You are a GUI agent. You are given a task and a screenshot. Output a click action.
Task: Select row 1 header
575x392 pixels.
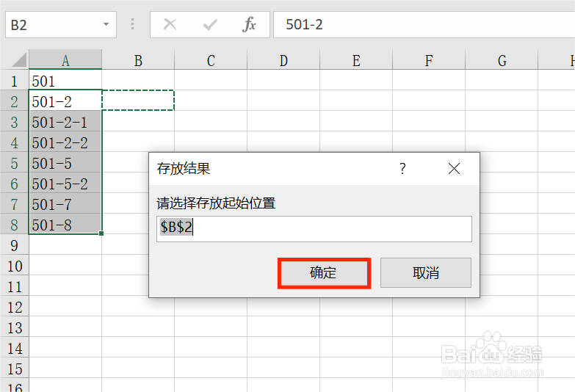click(x=14, y=81)
